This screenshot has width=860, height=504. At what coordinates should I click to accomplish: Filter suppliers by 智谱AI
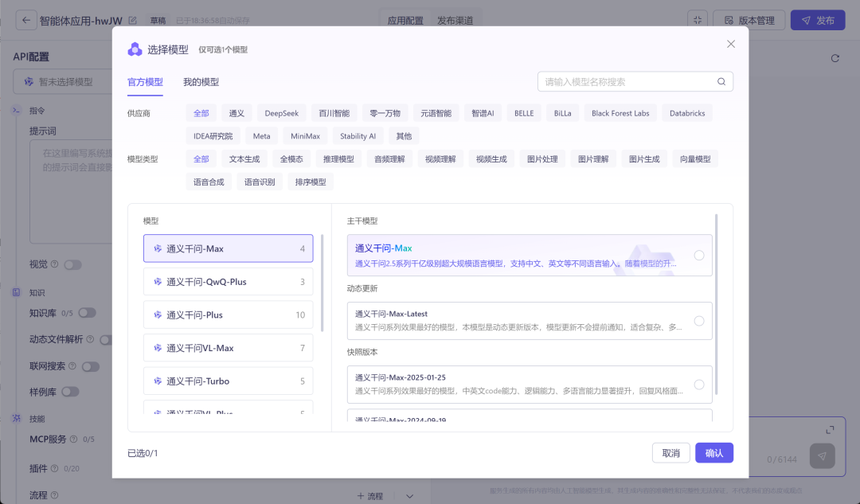pos(483,113)
